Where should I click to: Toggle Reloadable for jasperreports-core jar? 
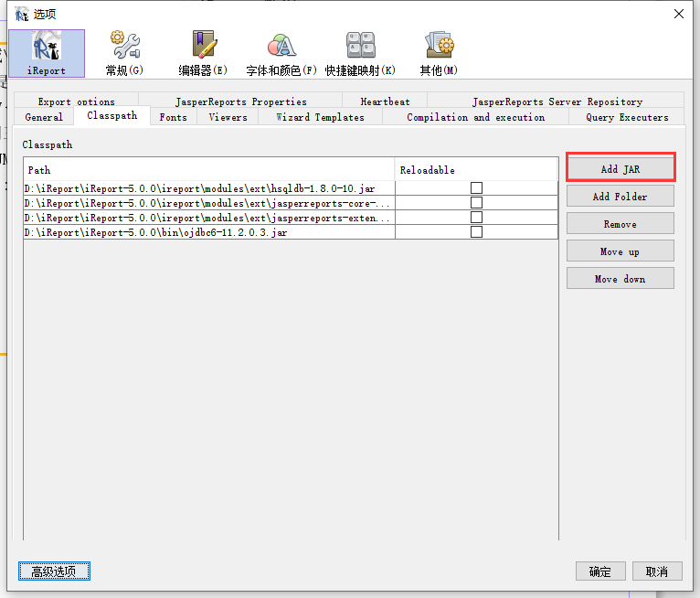476,203
